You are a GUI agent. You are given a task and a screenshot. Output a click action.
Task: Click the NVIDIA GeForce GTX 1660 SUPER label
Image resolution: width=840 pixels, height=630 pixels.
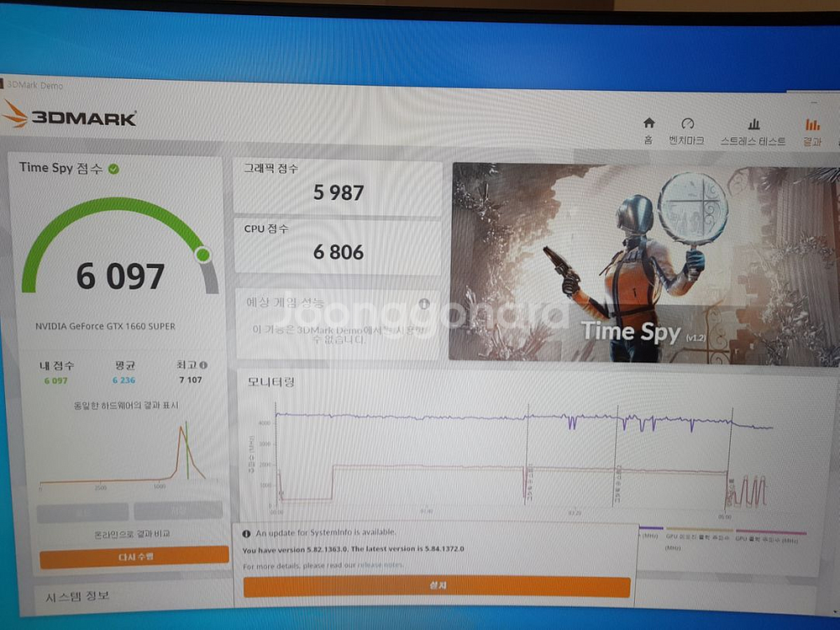point(106,326)
